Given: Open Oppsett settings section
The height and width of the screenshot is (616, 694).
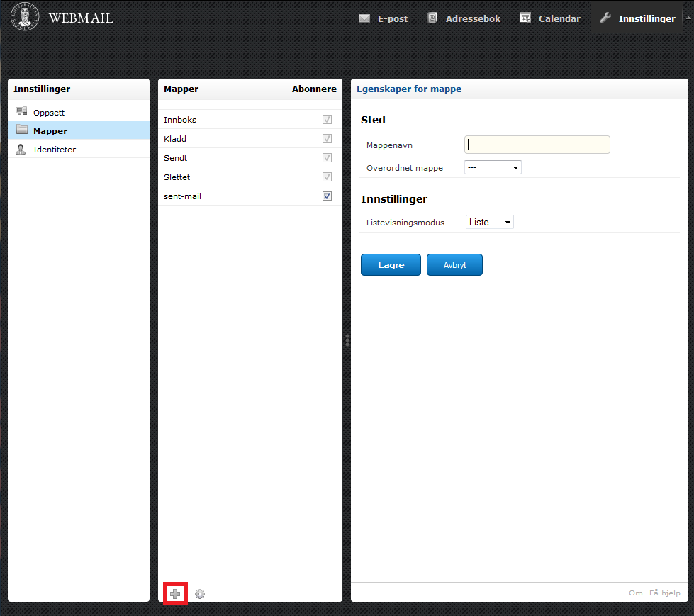Looking at the screenshot, I should tap(49, 112).
